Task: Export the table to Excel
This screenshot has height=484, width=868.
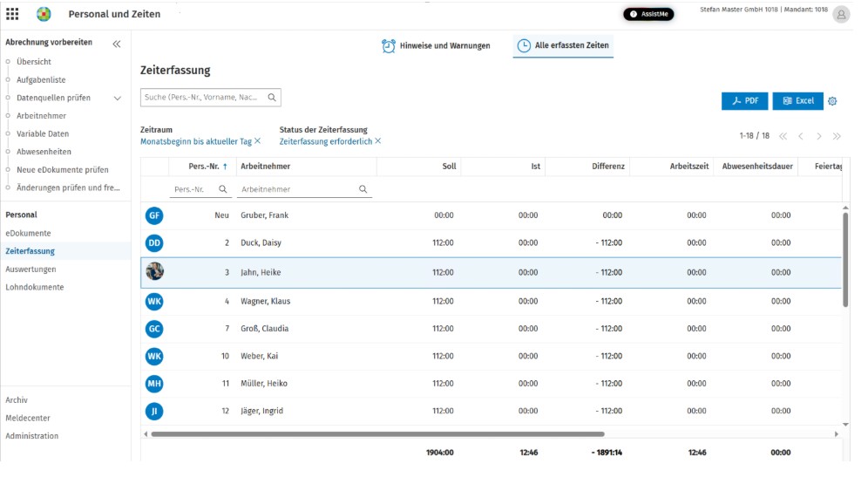Action: pos(797,101)
